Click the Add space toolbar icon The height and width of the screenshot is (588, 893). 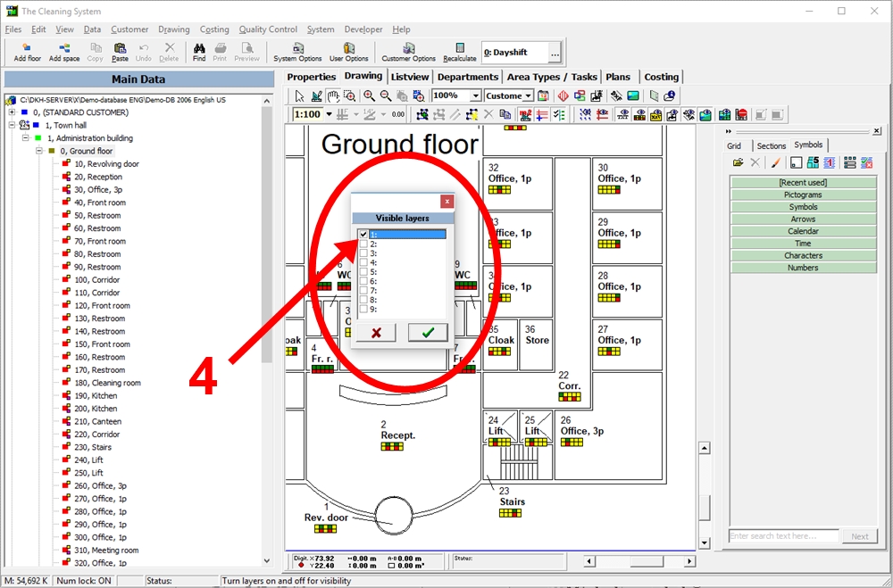point(63,52)
